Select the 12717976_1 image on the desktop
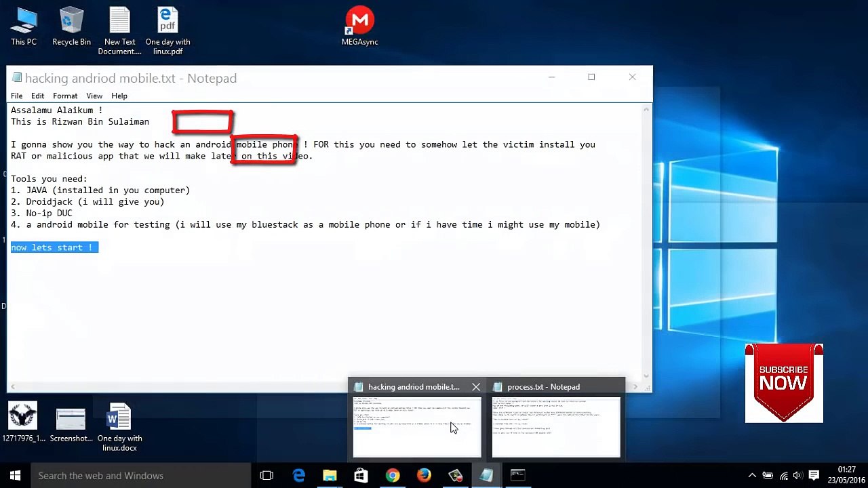 coord(24,423)
